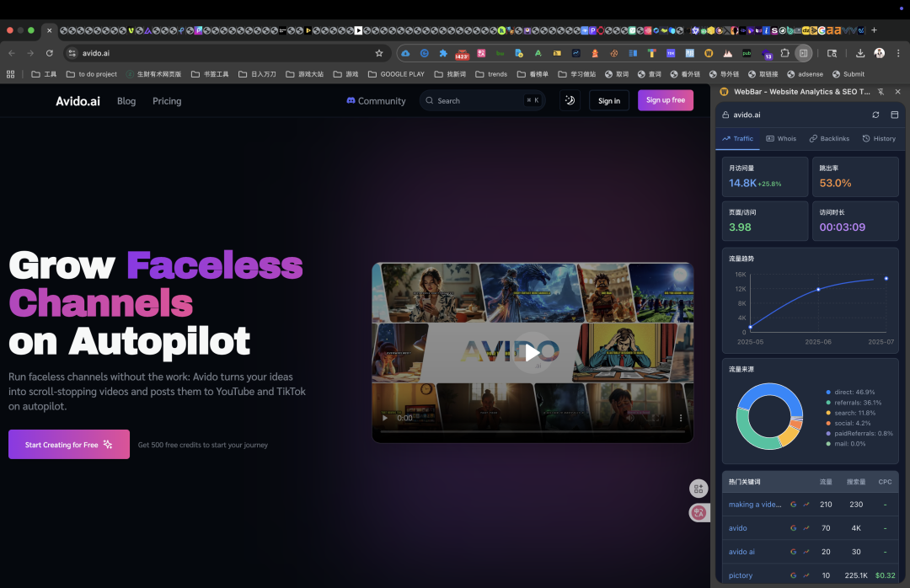Viewport: 910px width, 588px height.
Task: Open the History tab
Action: pyautogui.click(x=879, y=139)
